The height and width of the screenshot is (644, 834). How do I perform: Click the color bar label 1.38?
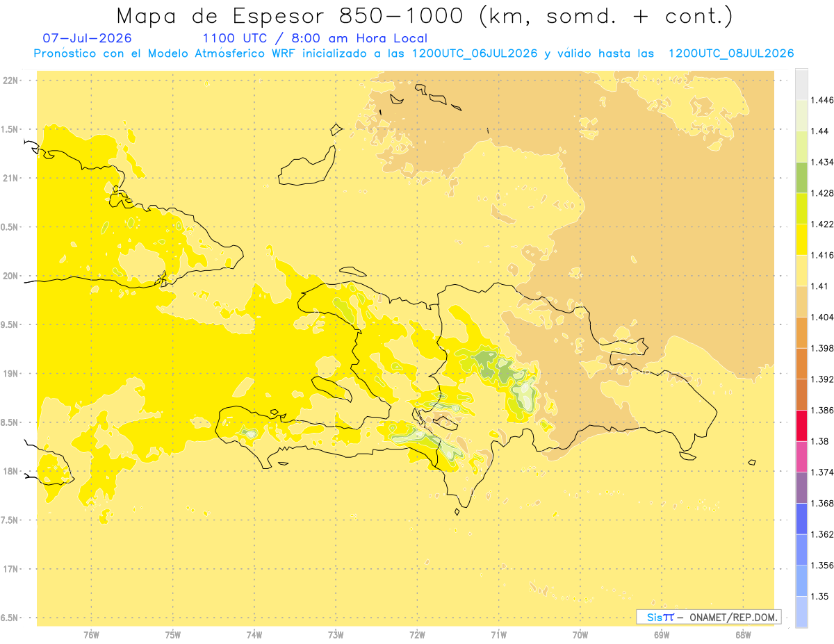[x=820, y=441]
